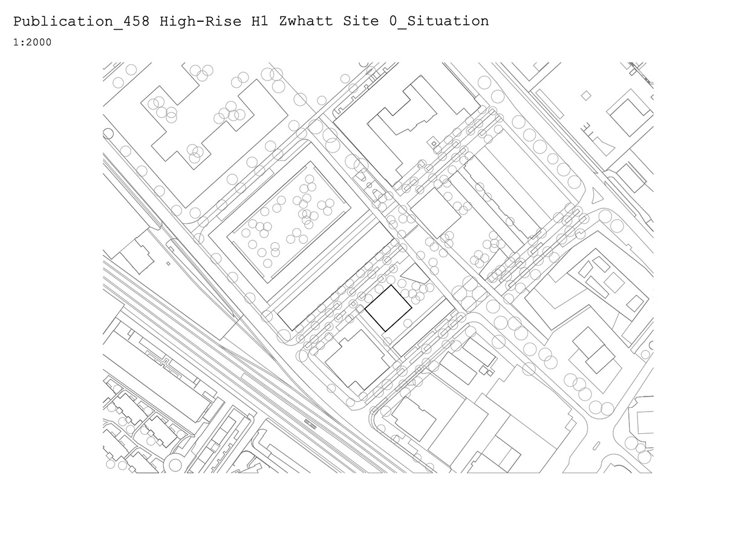
Task: Click the small triangle beside the high-rise
Action: coord(415,274)
